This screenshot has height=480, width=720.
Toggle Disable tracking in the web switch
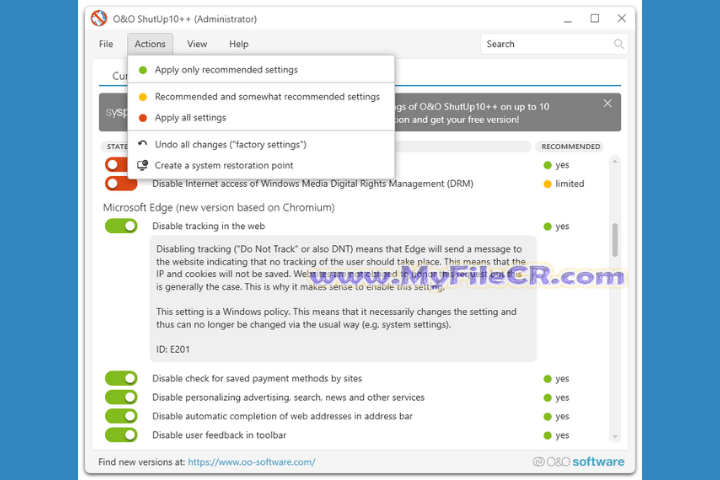point(121,226)
